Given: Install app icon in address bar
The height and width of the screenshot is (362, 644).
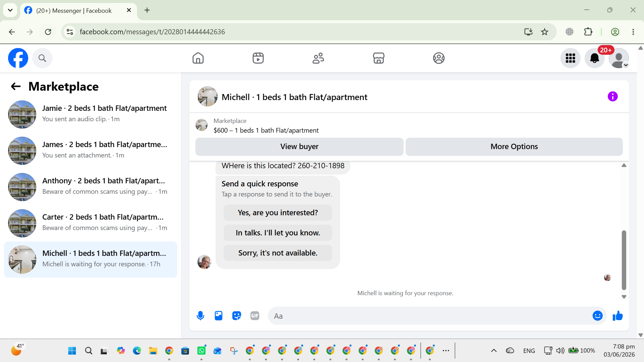Looking at the screenshot, I should coord(528,32).
